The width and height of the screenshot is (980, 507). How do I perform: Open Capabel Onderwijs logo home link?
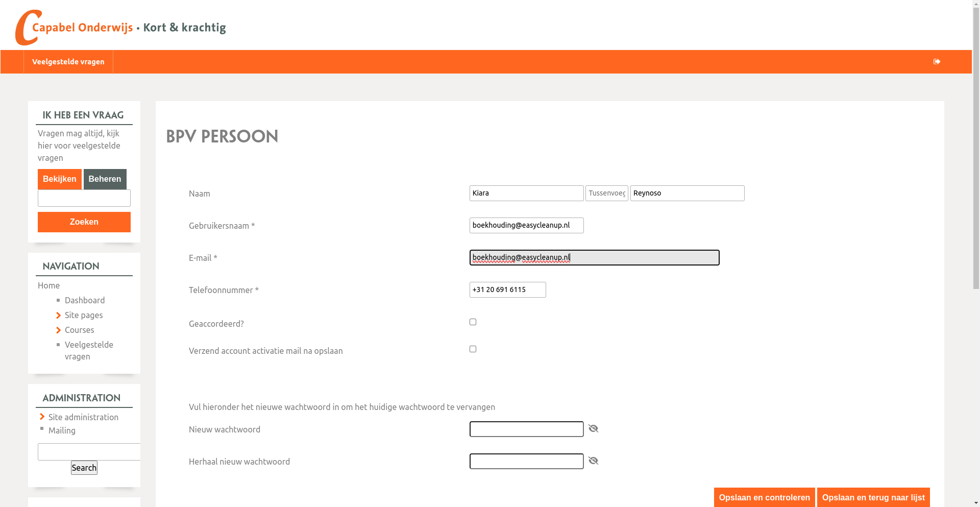pyautogui.click(x=120, y=28)
